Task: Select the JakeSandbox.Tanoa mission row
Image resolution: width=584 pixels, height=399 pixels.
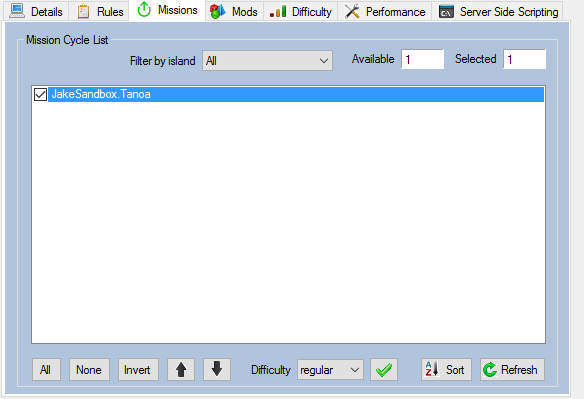Action: click(x=288, y=94)
